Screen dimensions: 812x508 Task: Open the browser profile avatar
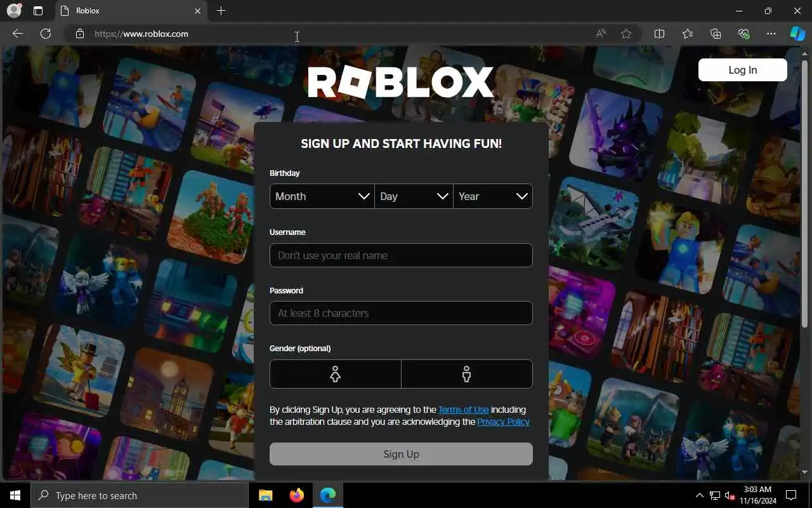[13, 11]
